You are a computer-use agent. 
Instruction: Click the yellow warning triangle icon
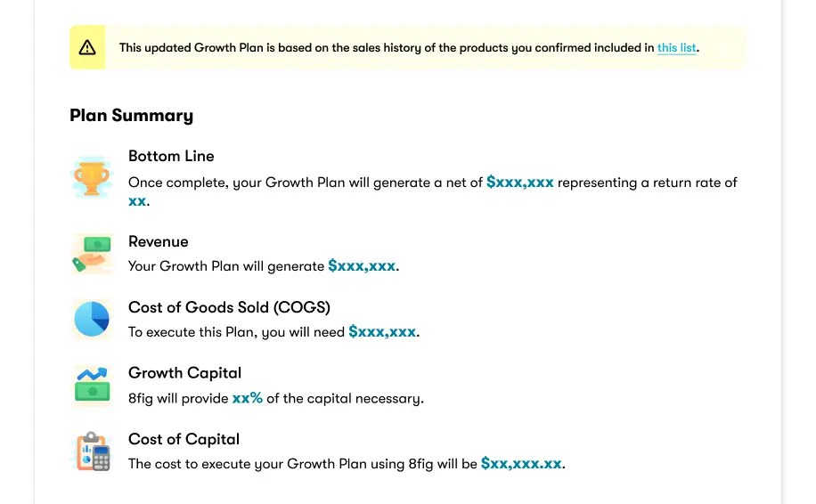point(87,48)
